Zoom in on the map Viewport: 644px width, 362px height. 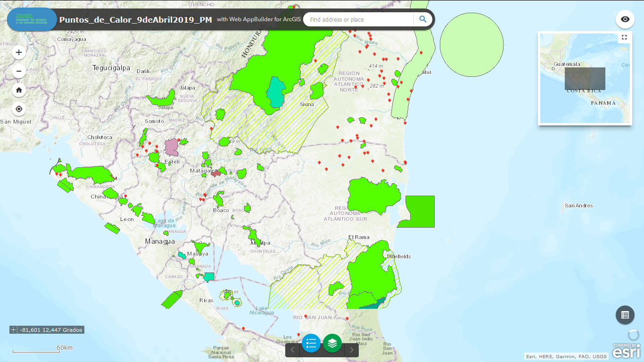pos(19,52)
